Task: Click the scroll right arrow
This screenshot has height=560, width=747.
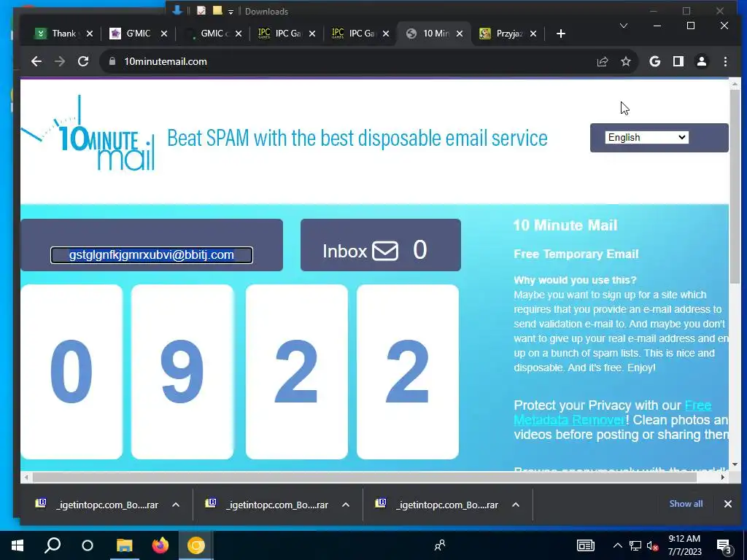Action: click(723, 477)
